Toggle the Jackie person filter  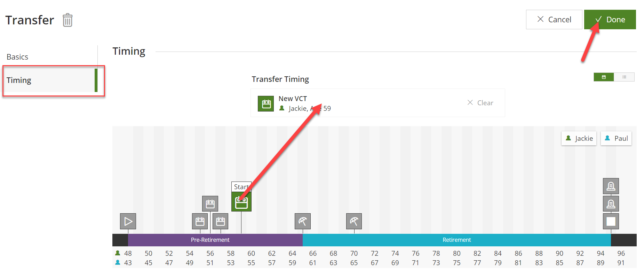(x=579, y=138)
